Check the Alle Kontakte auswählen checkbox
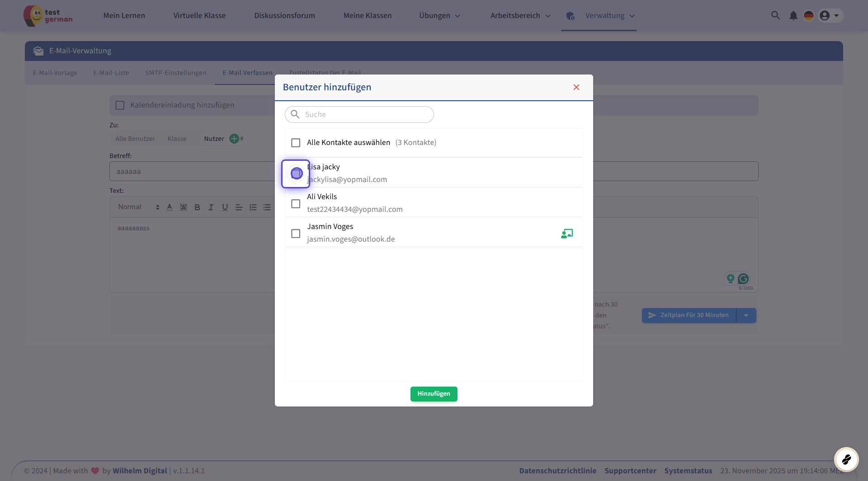Screen dimensions: 868x481 [296, 143]
